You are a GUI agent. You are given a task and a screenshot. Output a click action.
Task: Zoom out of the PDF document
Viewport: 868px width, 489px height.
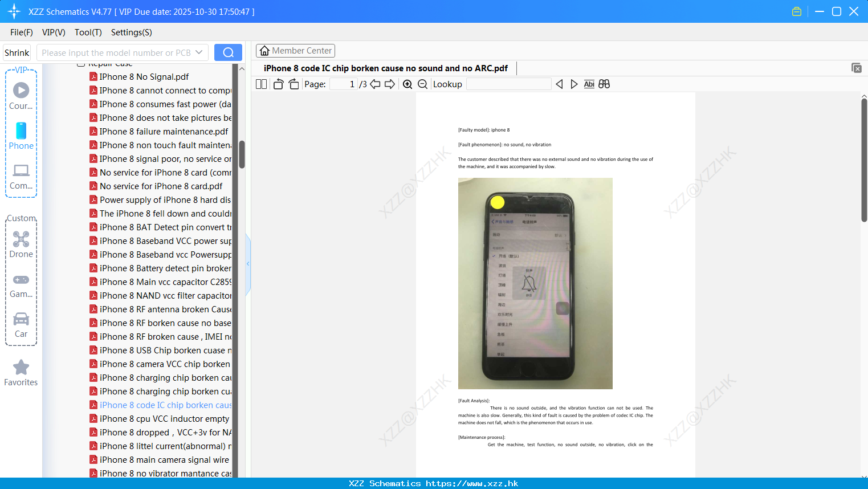(422, 84)
